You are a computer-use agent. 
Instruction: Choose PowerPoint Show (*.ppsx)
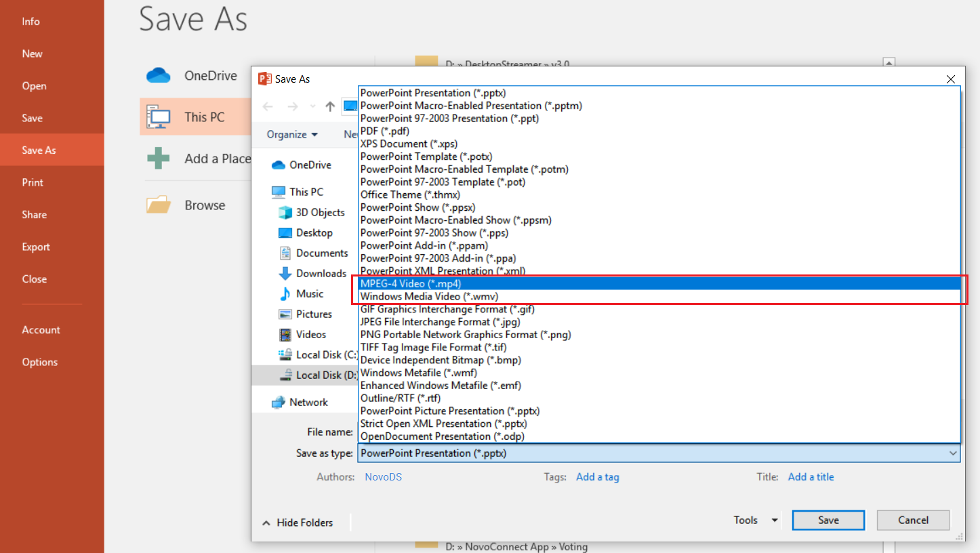click(x=659, y=207)
